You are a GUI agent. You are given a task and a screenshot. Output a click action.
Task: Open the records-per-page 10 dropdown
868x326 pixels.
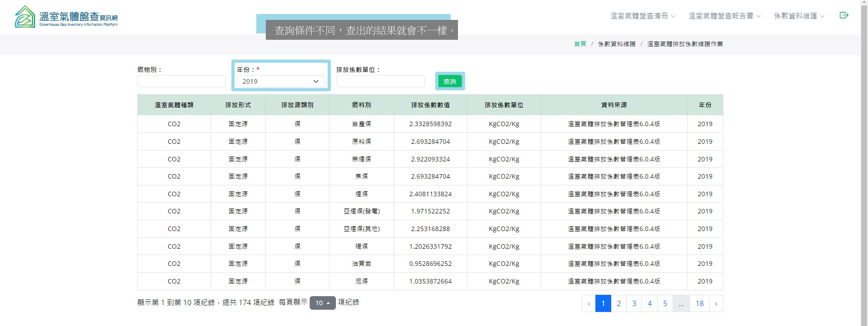322,303
